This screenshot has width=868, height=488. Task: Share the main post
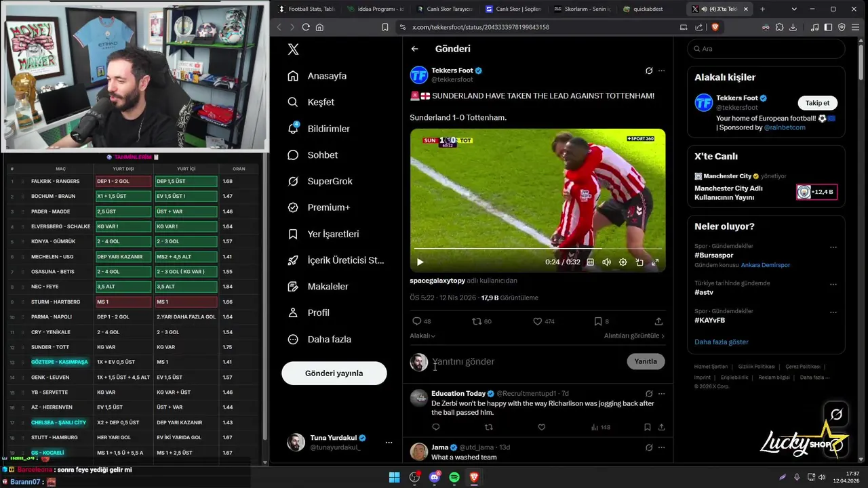[x=658, y=321]
